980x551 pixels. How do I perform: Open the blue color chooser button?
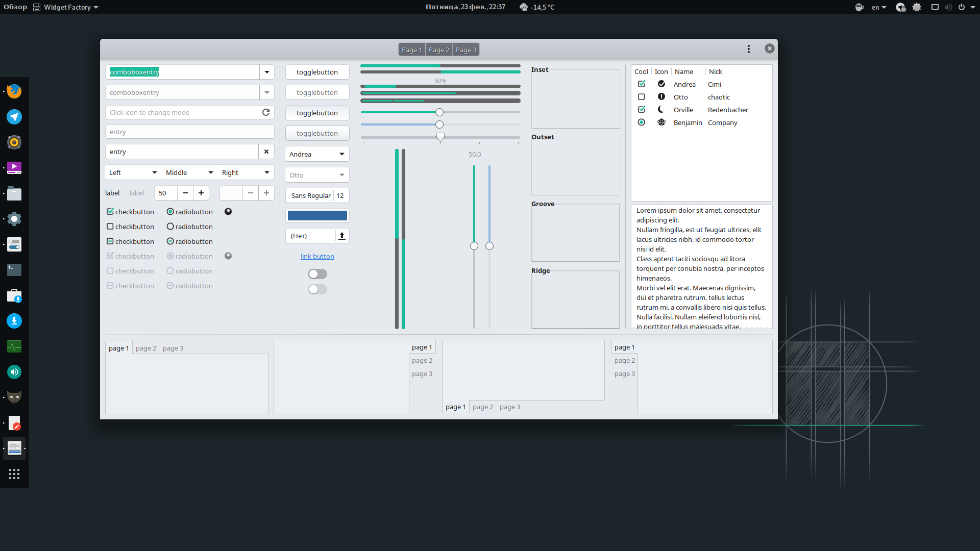click(x=317, y=215)
